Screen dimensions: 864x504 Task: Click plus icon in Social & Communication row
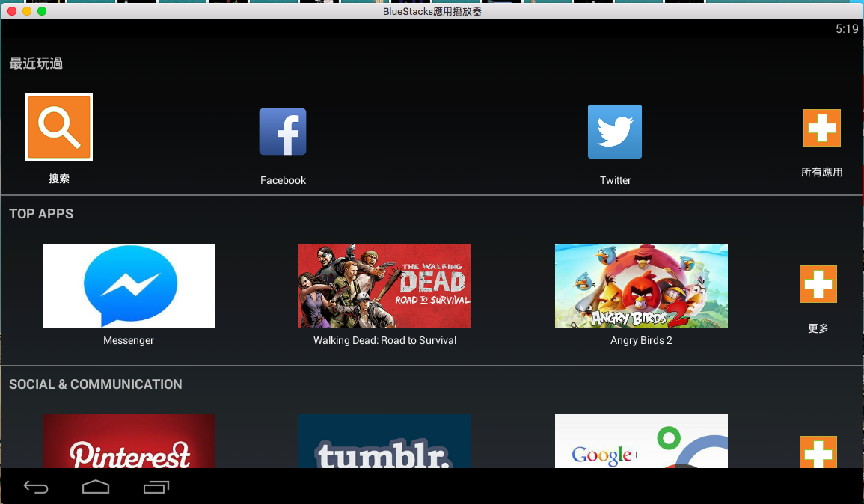pyautogui.click(x=818, y=452)
